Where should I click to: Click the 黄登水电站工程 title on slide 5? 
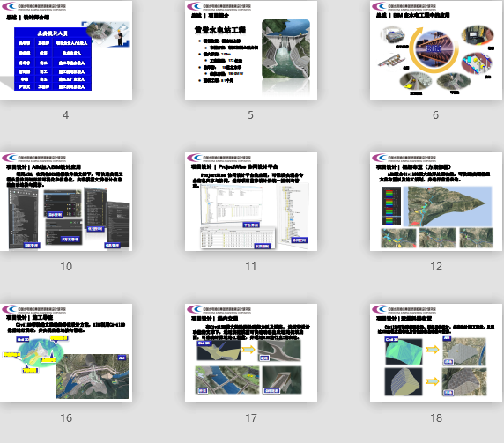(220, 30)
